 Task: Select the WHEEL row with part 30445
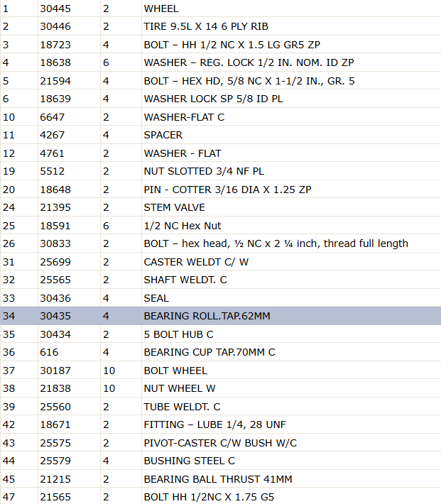tap(220, 9)
